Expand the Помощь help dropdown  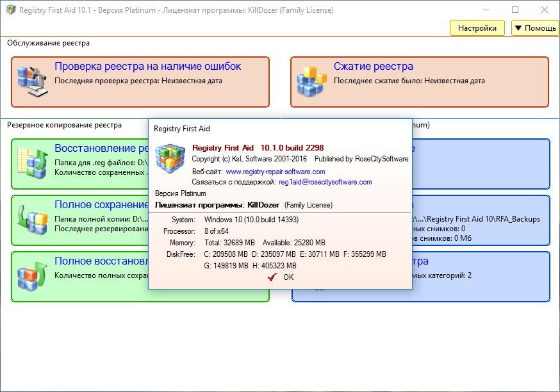(x=535, y=28)
